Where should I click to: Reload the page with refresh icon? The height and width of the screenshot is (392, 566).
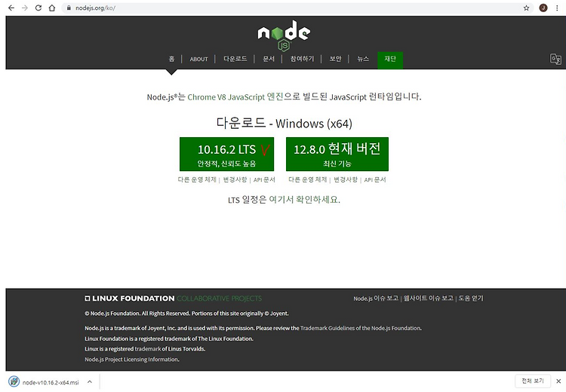(38, 8)
